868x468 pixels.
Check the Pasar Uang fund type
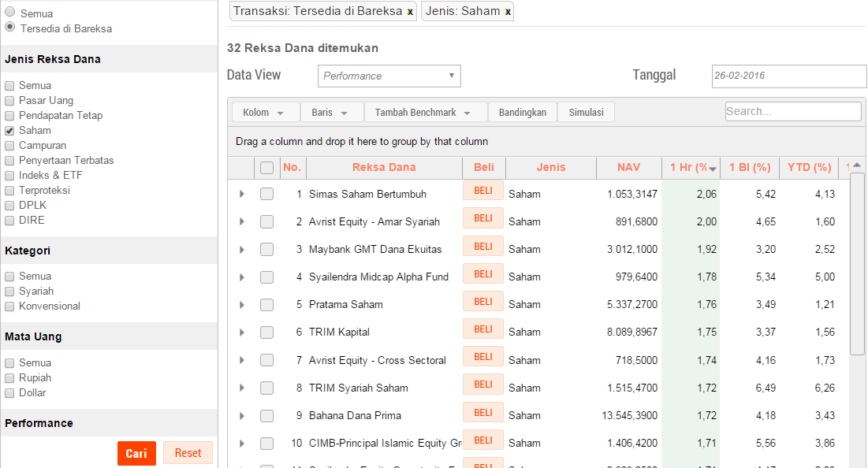tap(9, 101)
